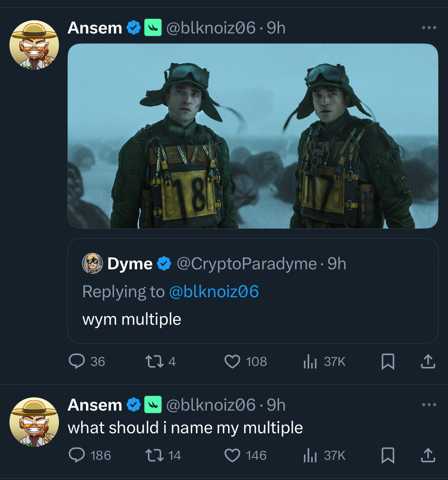Open Ansem's profile avatar on the first tweet
This screenshot has height=480, width=448.
(x=34, y=45)
